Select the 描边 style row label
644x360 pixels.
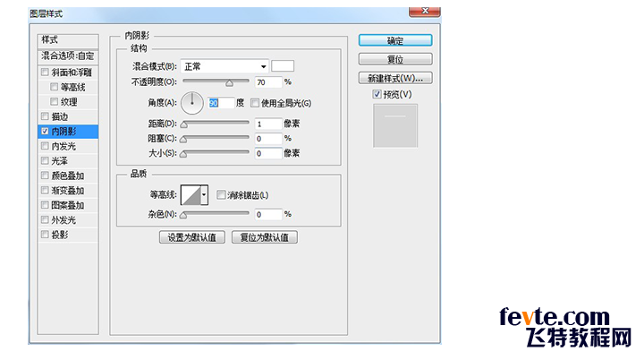pos(60,116)
